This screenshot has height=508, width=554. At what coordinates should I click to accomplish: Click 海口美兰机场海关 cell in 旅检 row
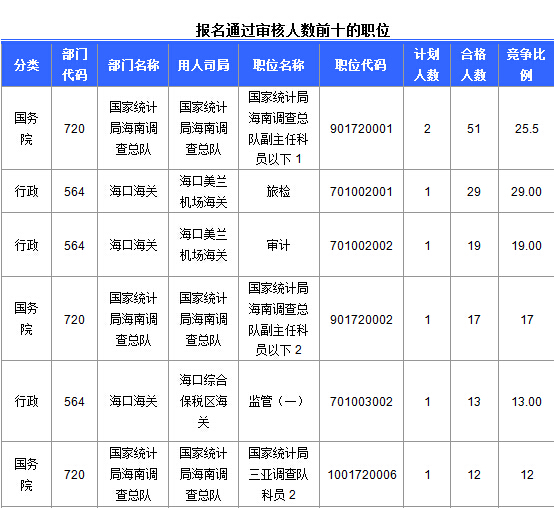204,192
